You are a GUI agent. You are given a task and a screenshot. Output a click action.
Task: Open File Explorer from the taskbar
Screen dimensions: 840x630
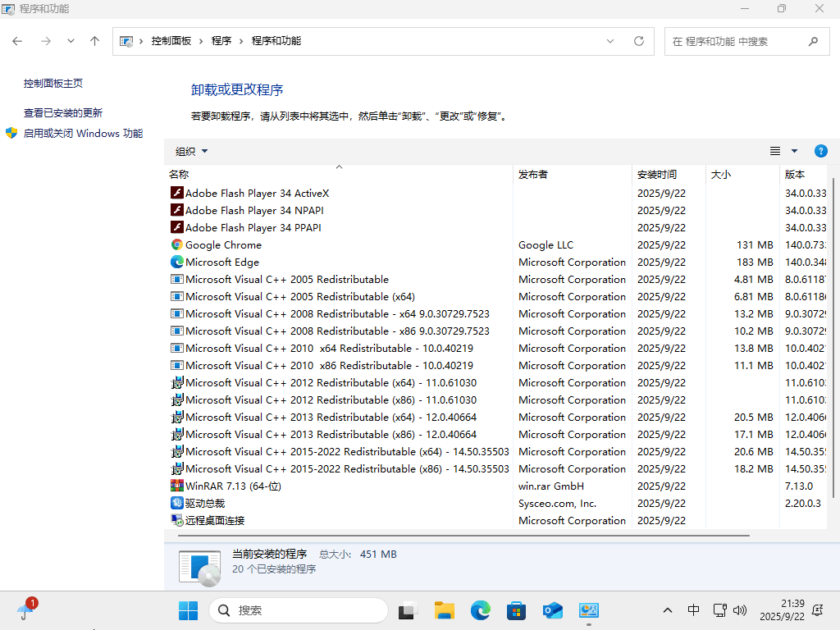click(x=445, y=610)
